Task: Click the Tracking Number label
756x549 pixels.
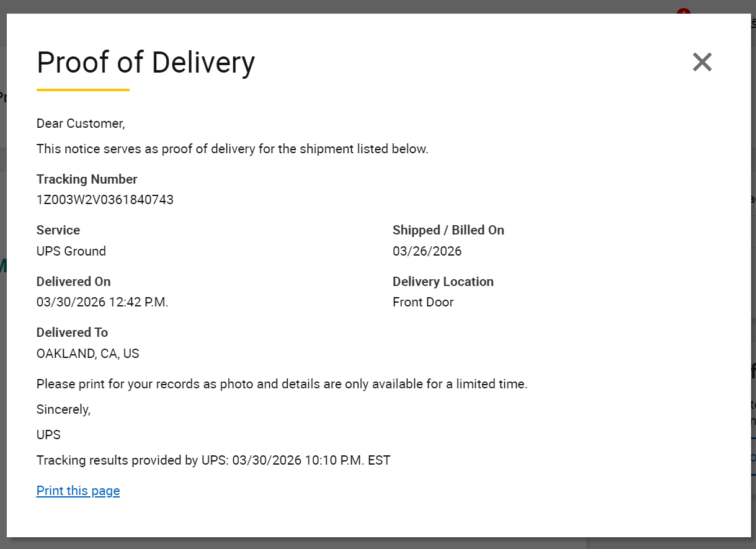Action: (x=87, y=179)
